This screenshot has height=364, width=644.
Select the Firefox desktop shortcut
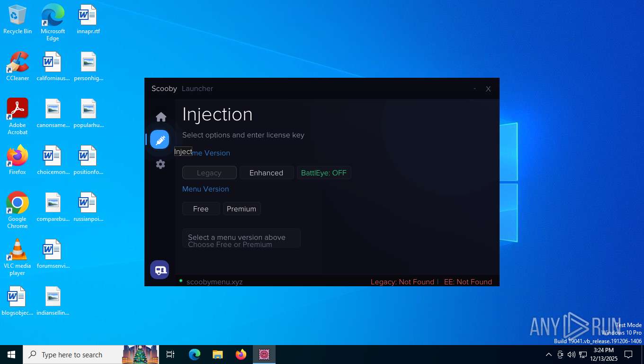click(x=18, y=160)
